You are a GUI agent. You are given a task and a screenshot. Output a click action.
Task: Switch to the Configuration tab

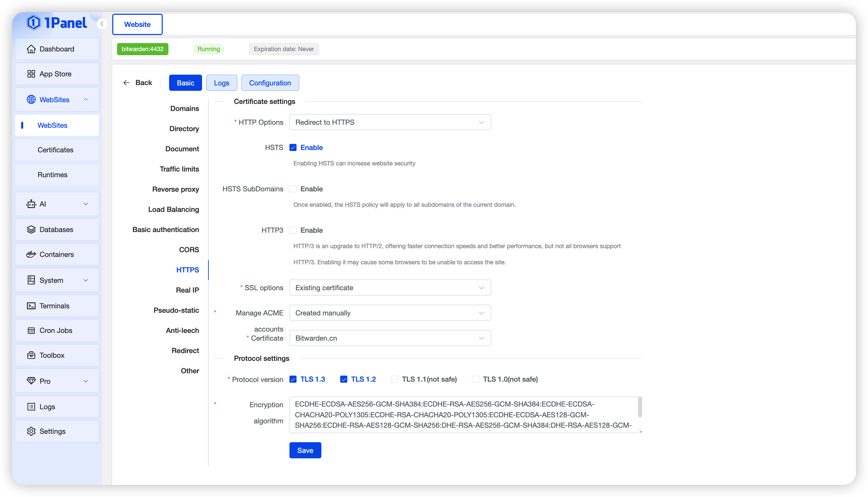tap(270, 83)
